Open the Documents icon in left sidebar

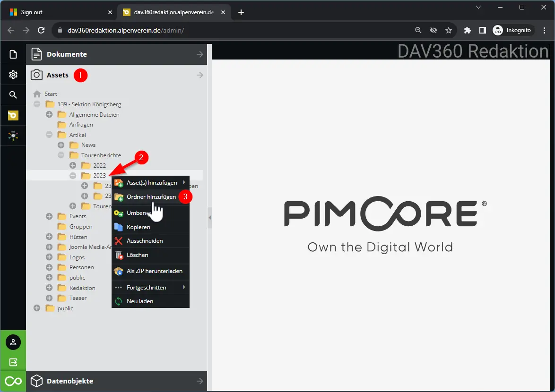point(13,54)
